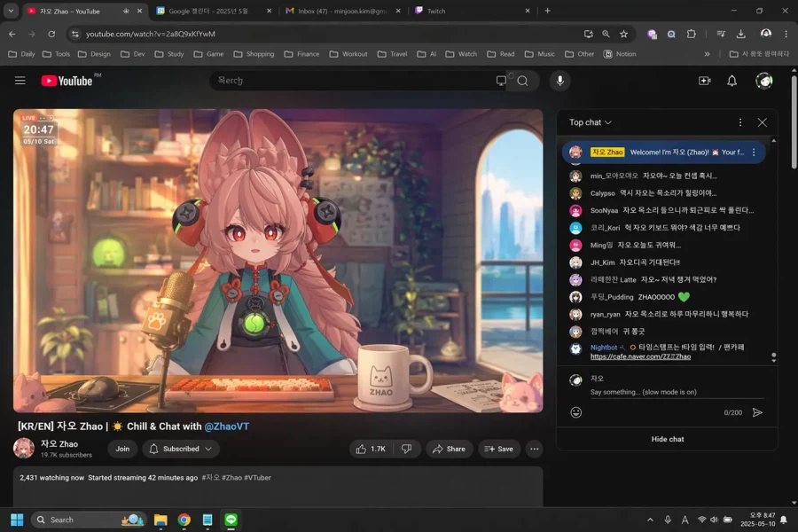Open chat more options menu
Image resolution: width=798 pixels, height=532 pixels.
pos(740,122)
